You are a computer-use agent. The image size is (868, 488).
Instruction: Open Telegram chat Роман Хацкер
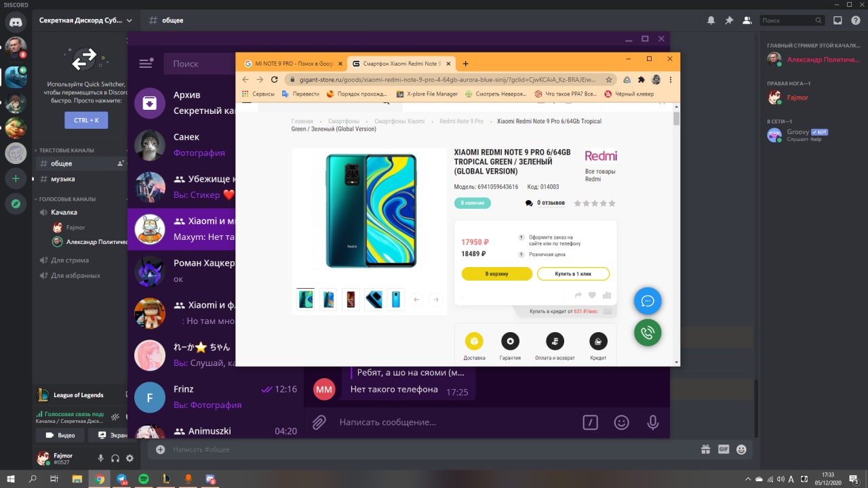tap(182, 271)
